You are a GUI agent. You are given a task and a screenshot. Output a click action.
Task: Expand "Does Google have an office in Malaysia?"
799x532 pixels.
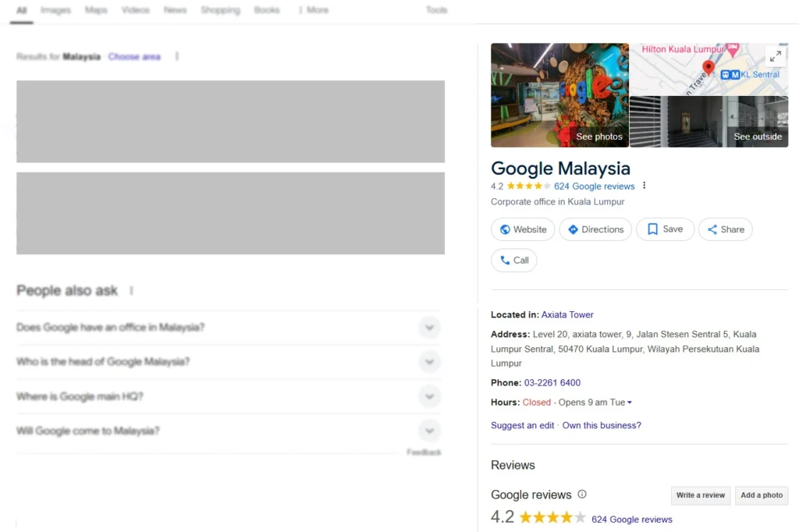(429, 328)
